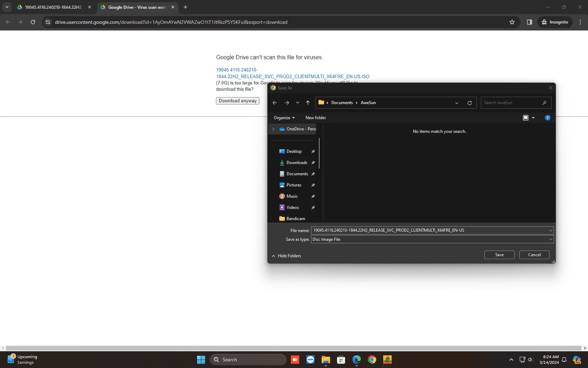Open Chrome tab search dropdown

pyautogui.click(x=7, y=7)
